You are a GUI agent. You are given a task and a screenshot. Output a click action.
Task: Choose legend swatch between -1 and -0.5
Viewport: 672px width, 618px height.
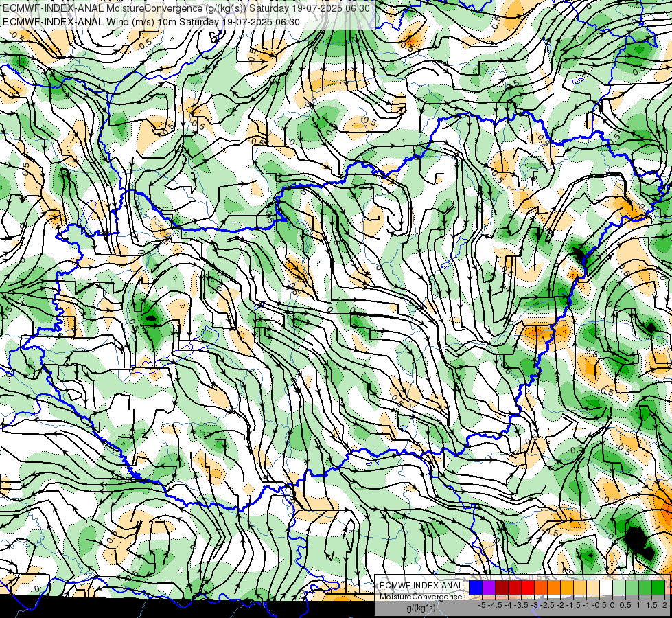[x=593, y=587]
